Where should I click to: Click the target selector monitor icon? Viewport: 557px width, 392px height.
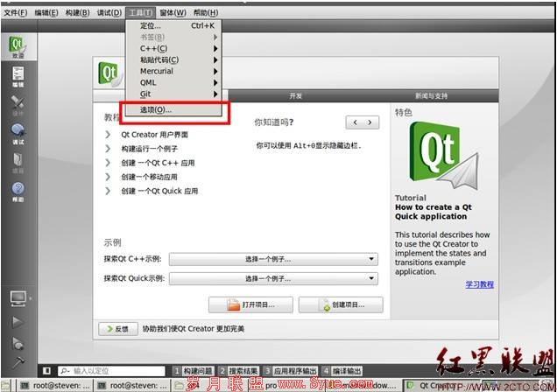tap(18, 298)
